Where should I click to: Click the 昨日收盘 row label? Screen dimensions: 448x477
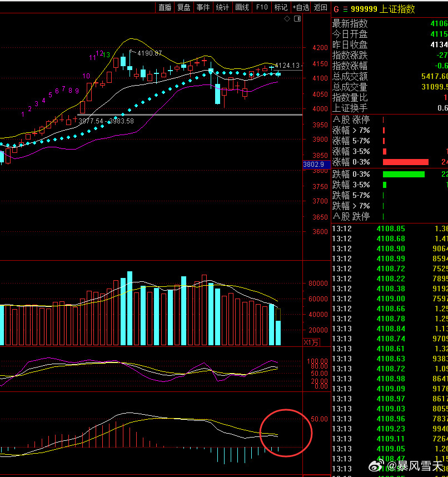coord(350,44)
